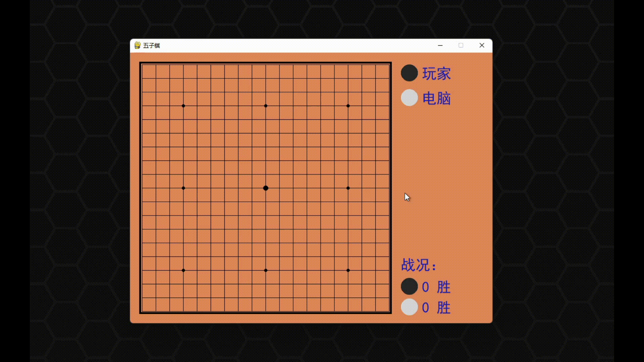The image size is (644, 362).
Task: Click the 玩家 player label
Action: [x=436, y=74]
